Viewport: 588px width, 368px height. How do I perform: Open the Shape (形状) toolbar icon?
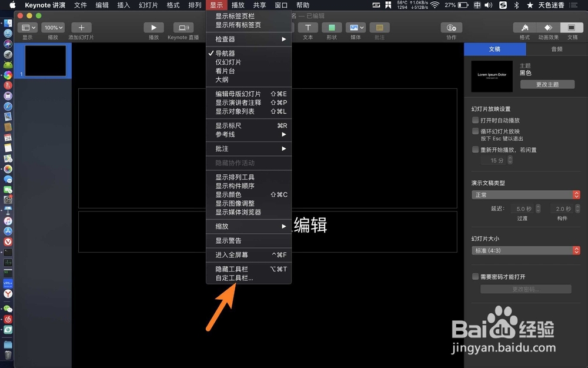point(332,28)
